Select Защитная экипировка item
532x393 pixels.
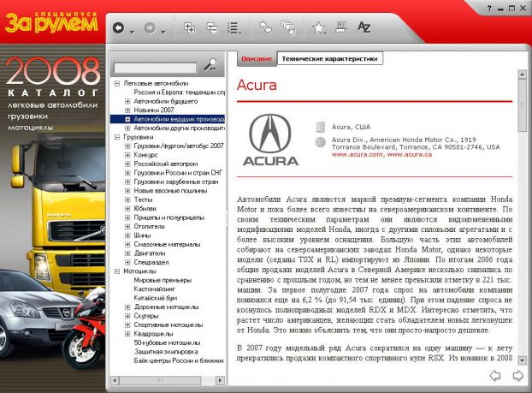166,352
